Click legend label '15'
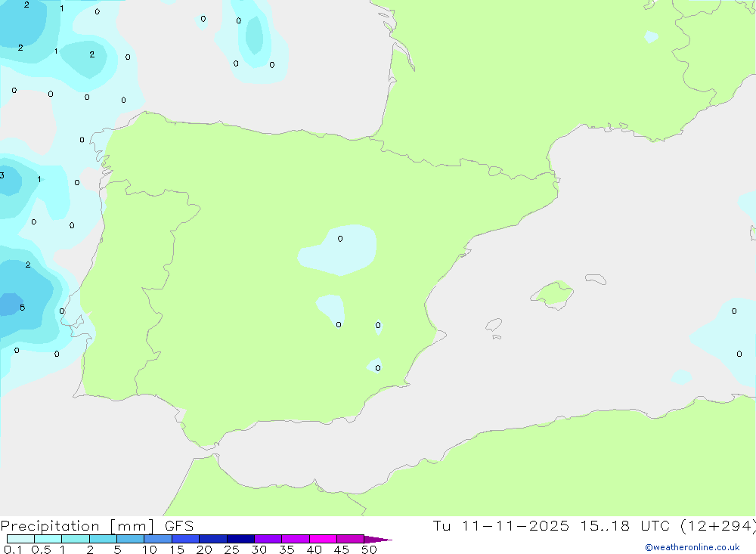Screen dimensions: 756x554 pyautogui.click(x=177, y=549)
